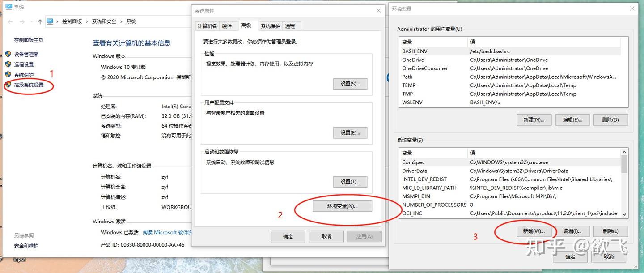Click 值 column header in system variables

tap(544, 153)
